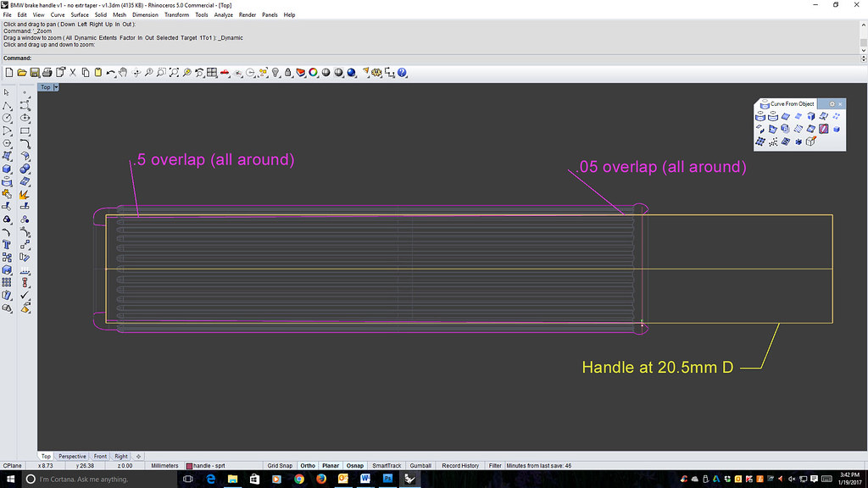Toggle Ortho mode in status bar
This screenshot has width=868, height=488.
[308, 466]
